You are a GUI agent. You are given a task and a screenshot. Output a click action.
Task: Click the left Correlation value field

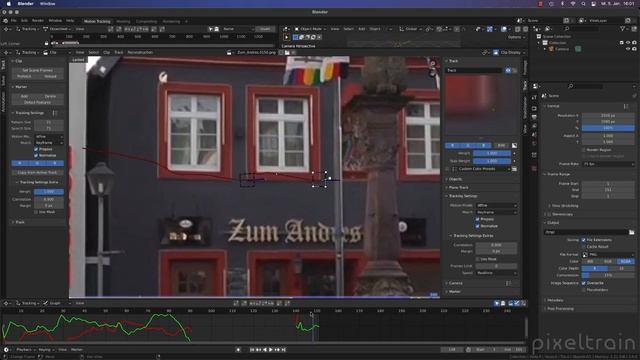[x=49, y=199]
